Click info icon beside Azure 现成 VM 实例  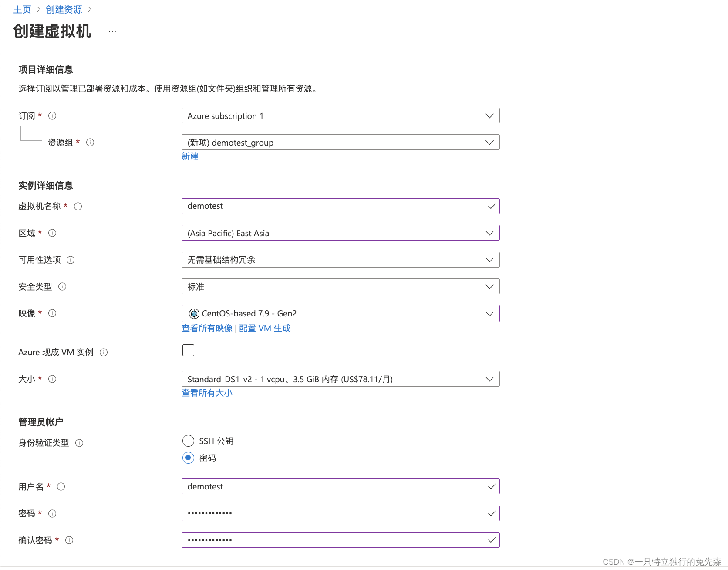pos(104,353)
